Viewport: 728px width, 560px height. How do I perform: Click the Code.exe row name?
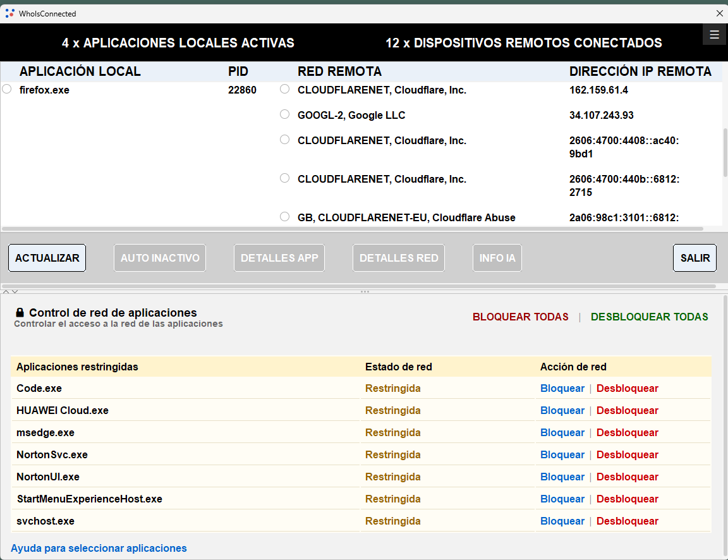(39, 388)
